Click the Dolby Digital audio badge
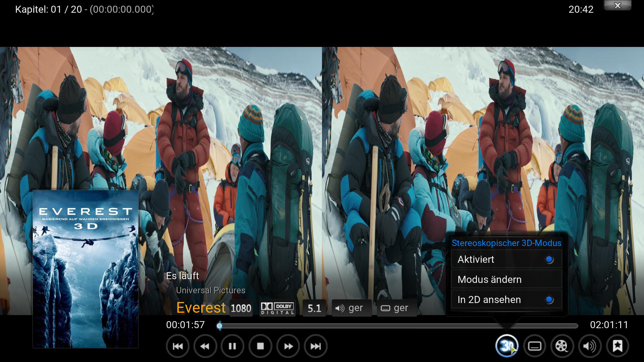The height and width of the screenshot is (362, 644). point(278,308)
